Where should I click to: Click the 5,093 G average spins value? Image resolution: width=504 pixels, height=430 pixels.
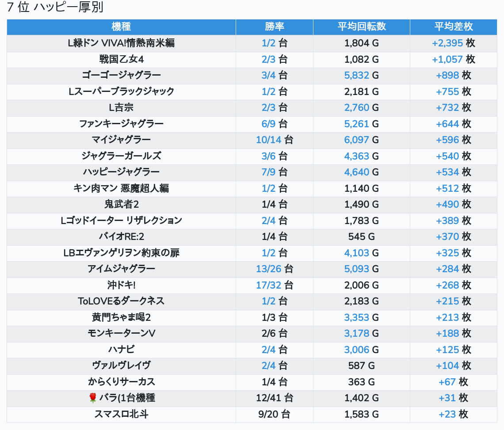[362, 269]
